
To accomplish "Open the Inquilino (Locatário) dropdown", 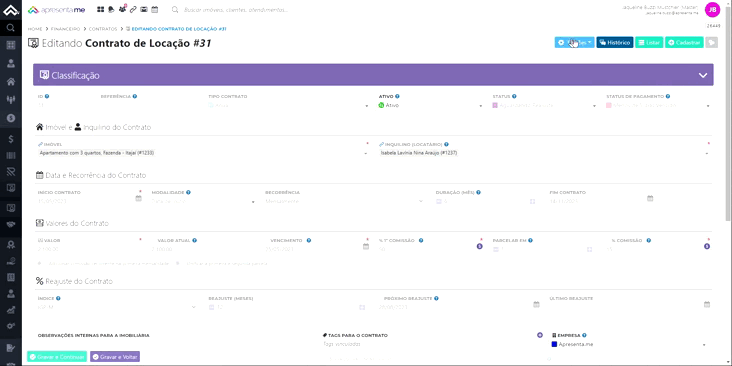I will tap(544, 153).
